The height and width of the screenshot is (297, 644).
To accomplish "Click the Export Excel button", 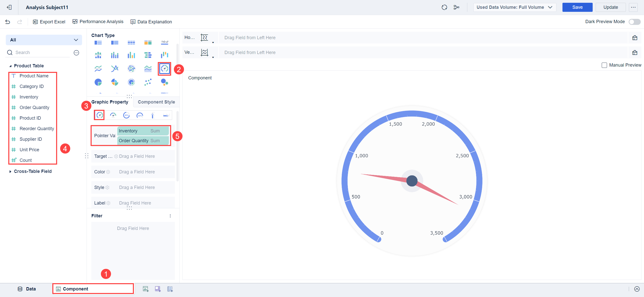I will [49, 22].
